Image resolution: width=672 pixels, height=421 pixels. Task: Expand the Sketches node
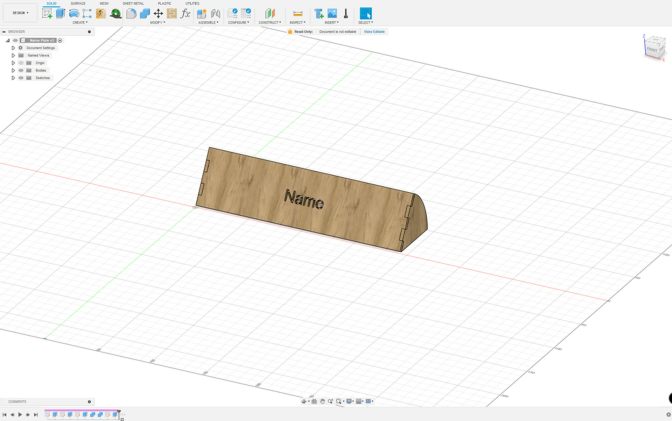(13, 78)
